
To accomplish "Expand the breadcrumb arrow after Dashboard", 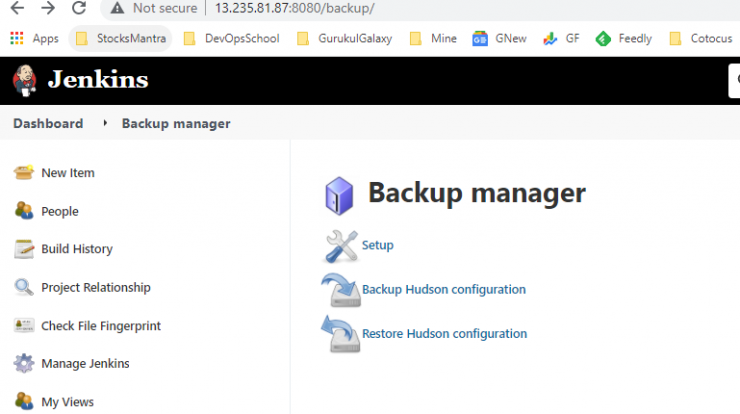I will (x=105, y=123).
